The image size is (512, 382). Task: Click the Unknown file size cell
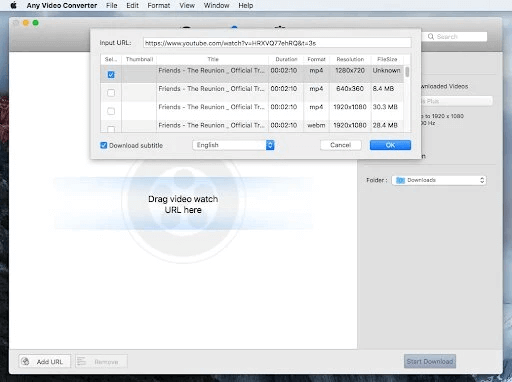coord(386,70)
